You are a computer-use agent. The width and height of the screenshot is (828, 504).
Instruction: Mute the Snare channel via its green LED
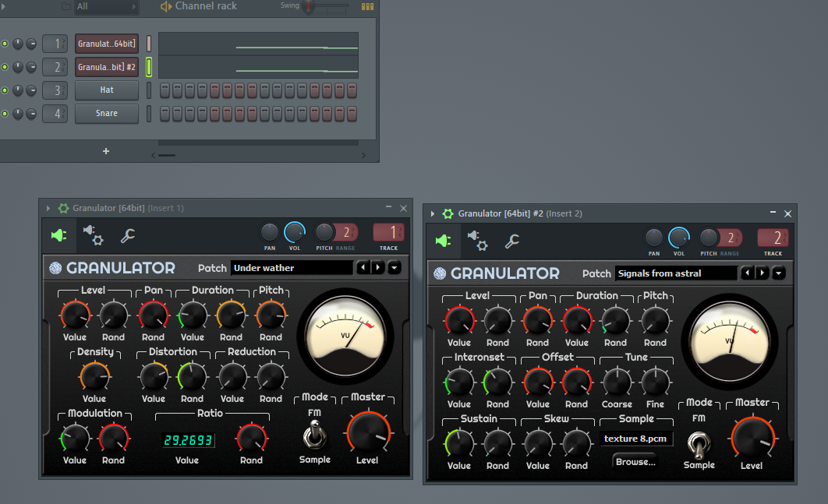[x=5, y=114]
